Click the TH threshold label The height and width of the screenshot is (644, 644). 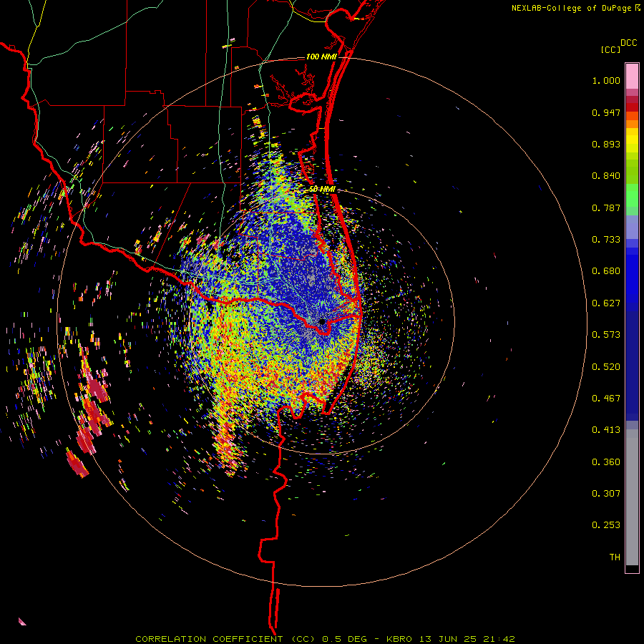[615, 557]
